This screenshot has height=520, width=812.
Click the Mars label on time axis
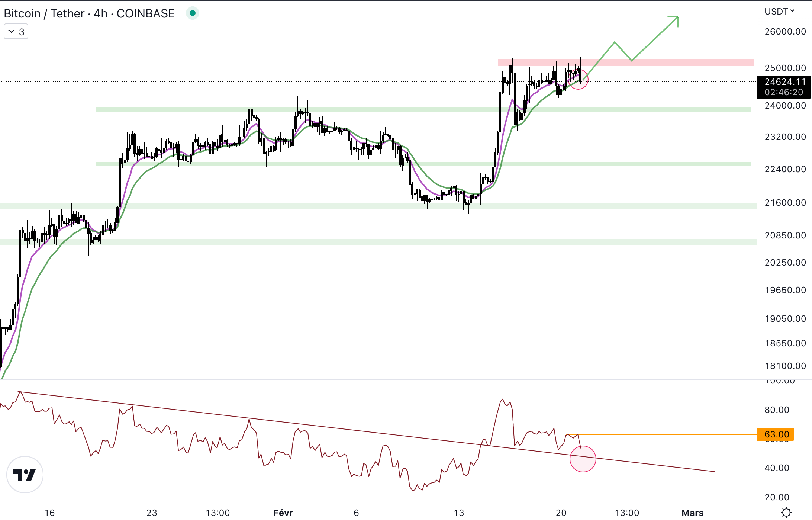pyautogui.click(x=692, y=513)
